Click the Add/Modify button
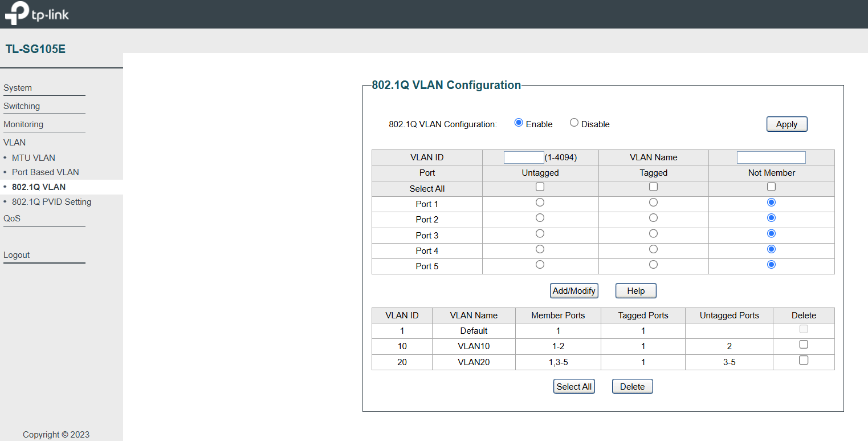 tap(574, 291)
